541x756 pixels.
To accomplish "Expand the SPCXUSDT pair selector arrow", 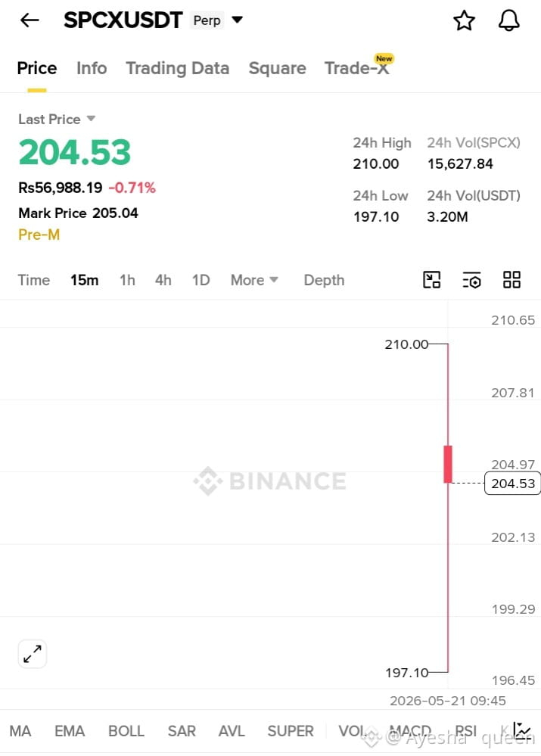I will pos(237,20).
